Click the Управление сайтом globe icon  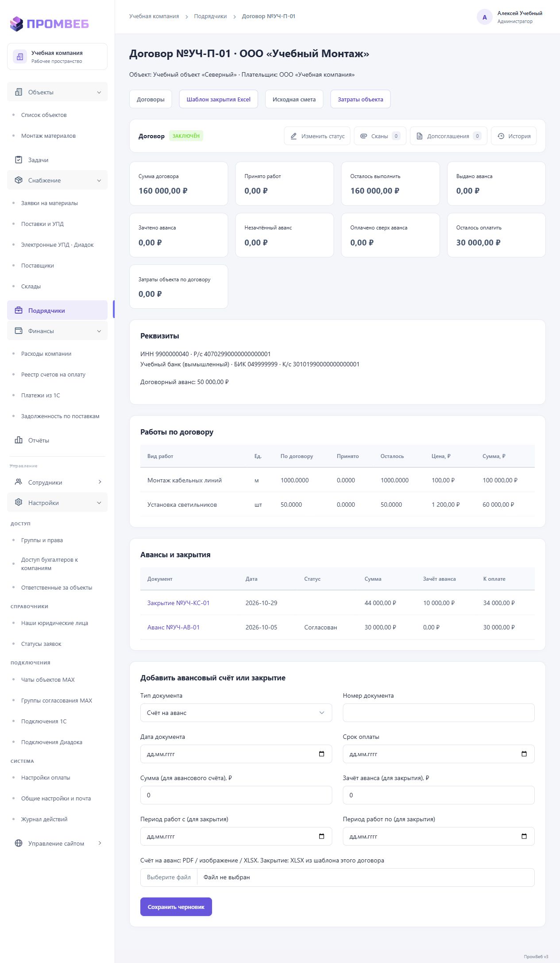coord(19,843)
